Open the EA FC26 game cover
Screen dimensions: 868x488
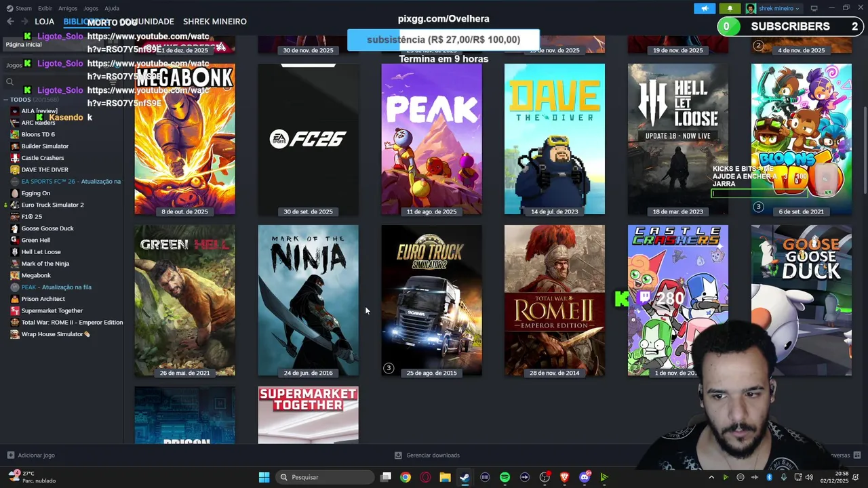tap(308, 139)
